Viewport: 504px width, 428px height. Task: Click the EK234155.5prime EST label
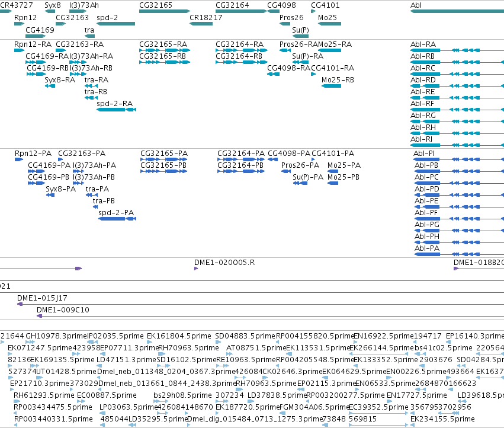pyautogui.click(x=442, y=419)
